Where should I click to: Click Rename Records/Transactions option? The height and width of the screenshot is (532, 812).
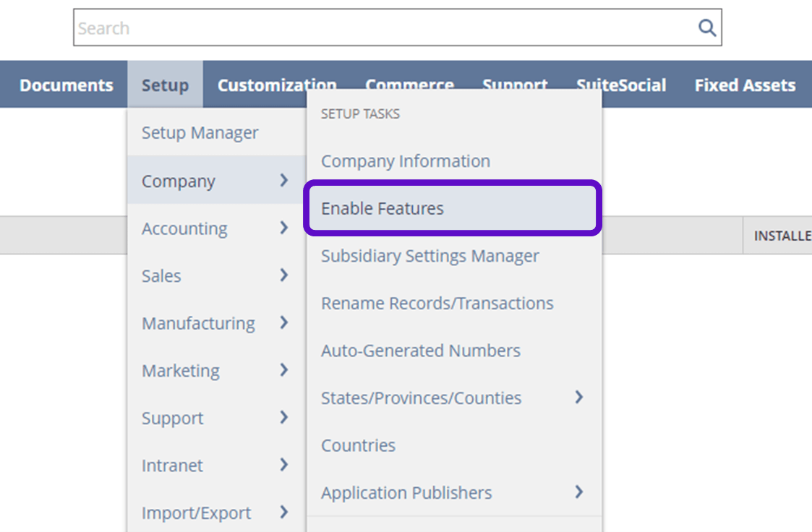[437, 303]
